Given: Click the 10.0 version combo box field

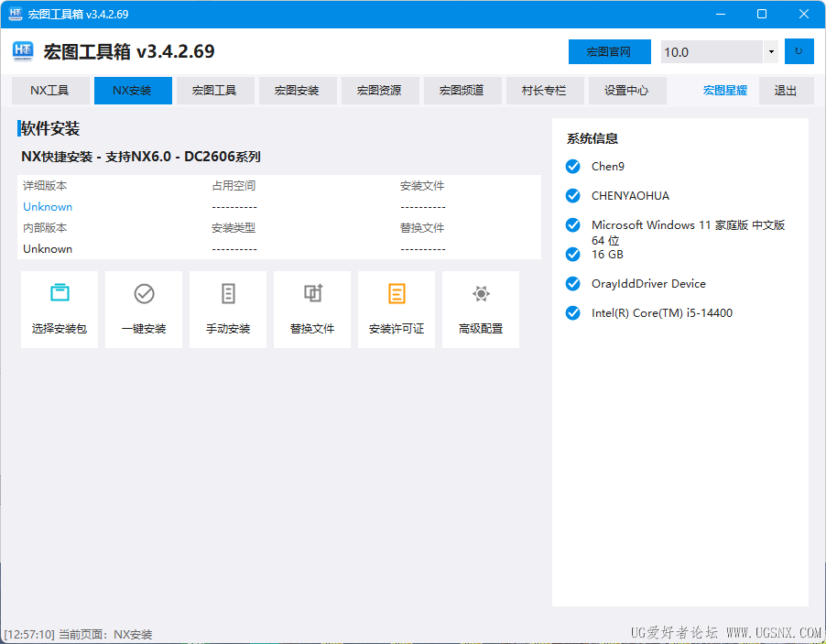Looking at the screenshot, I should click(712, 51).
